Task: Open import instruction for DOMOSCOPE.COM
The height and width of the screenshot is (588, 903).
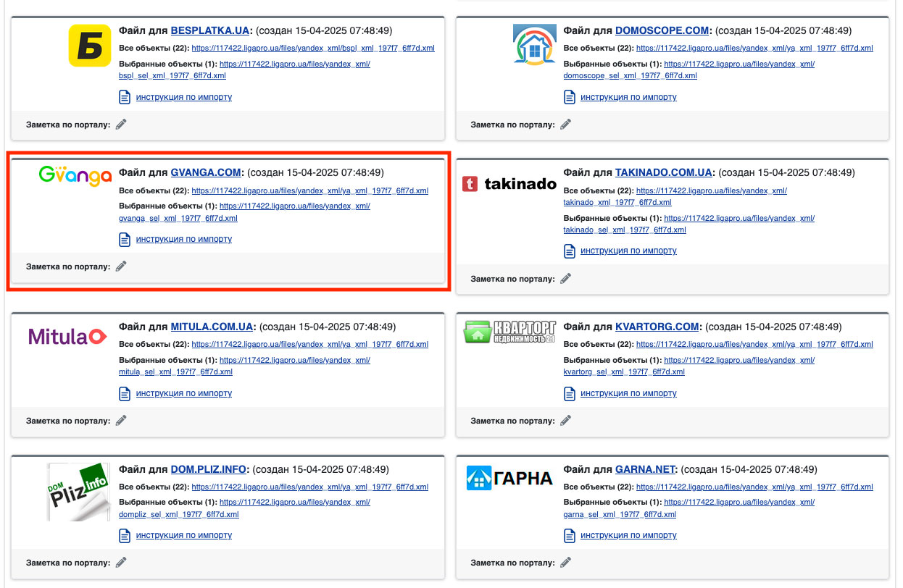Action: (628, 97)
